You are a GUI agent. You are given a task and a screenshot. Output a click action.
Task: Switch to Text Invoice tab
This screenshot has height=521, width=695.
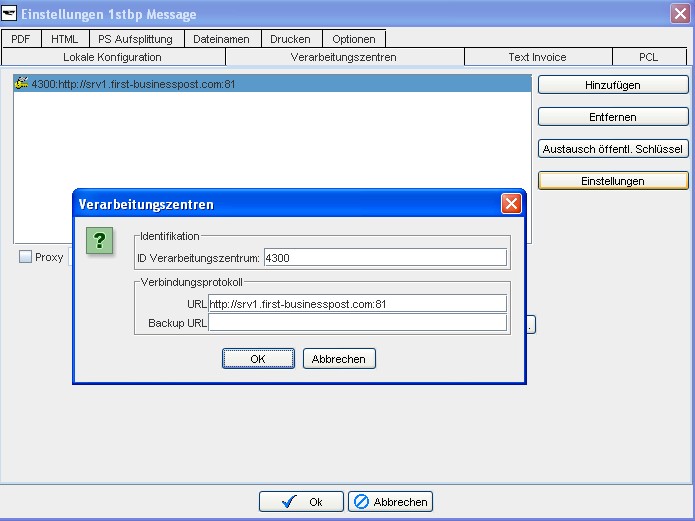click(x=538, y=57)
